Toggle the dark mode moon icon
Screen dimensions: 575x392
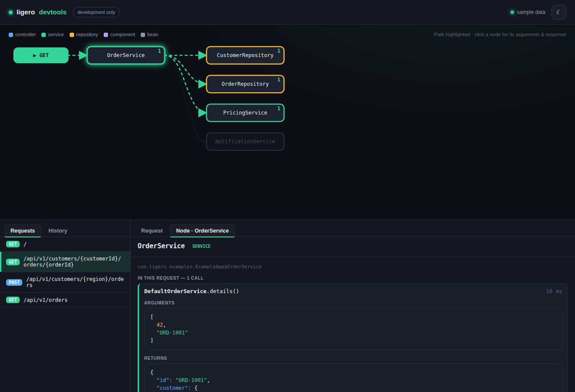pyautogui.click(x=558, y=12)
